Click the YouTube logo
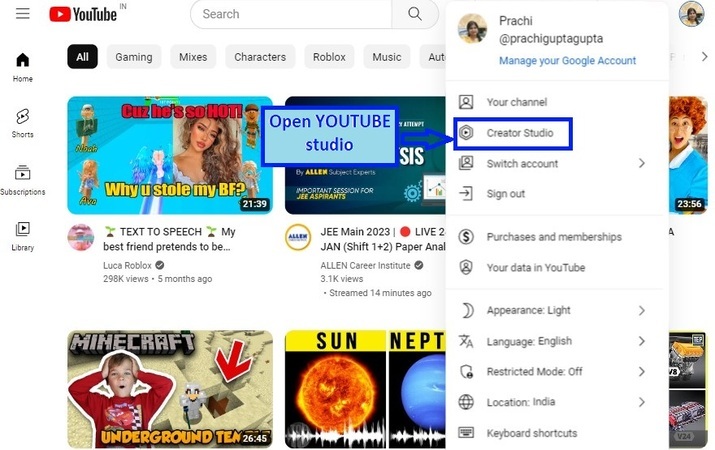Image resolution: width=715 pixels, height=450 pixels. point(83,14)
